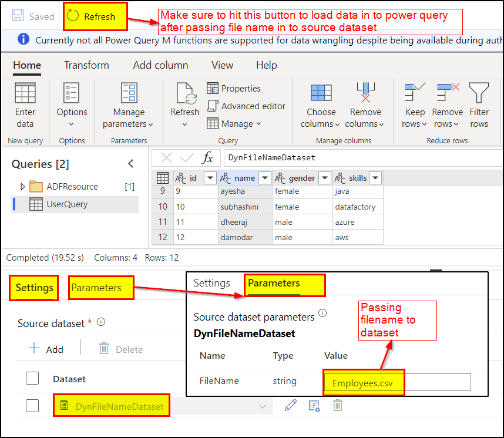Click the ribbon Refresh query icon
This screenshot has width=504, height=438.
pos(187,93)
